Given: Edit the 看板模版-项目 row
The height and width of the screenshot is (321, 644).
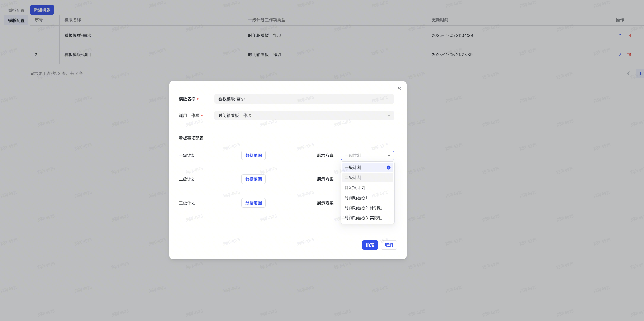Looking at the screenshot, I should click(x=620, y=55).
